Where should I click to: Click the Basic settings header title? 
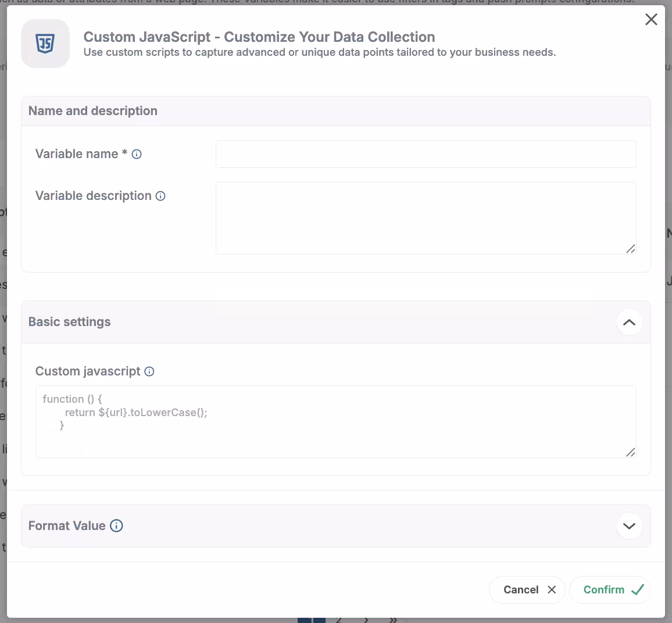pyautogui.click(x=70, y=322)
